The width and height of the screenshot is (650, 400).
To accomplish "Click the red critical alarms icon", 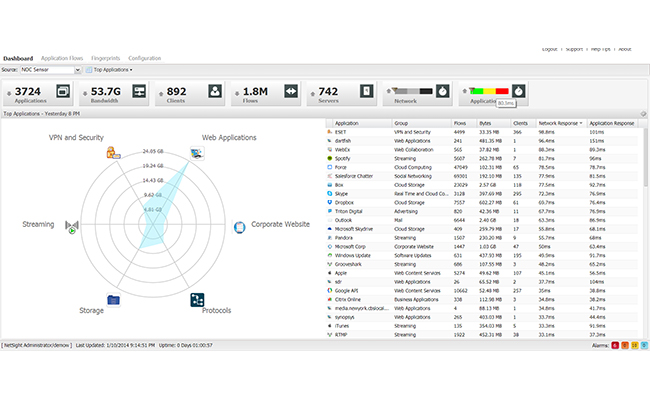I will click(x=615, y=347).
